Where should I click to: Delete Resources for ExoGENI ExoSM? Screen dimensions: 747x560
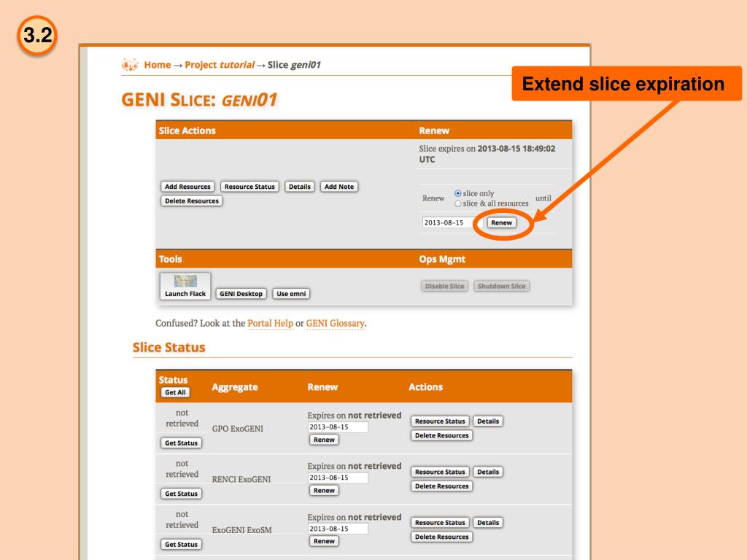[x=441, y=537]
